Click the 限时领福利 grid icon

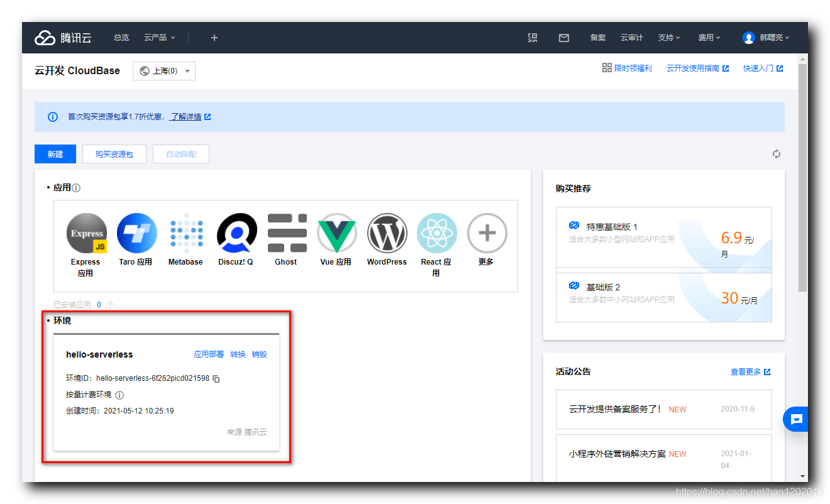pos(607,68)
